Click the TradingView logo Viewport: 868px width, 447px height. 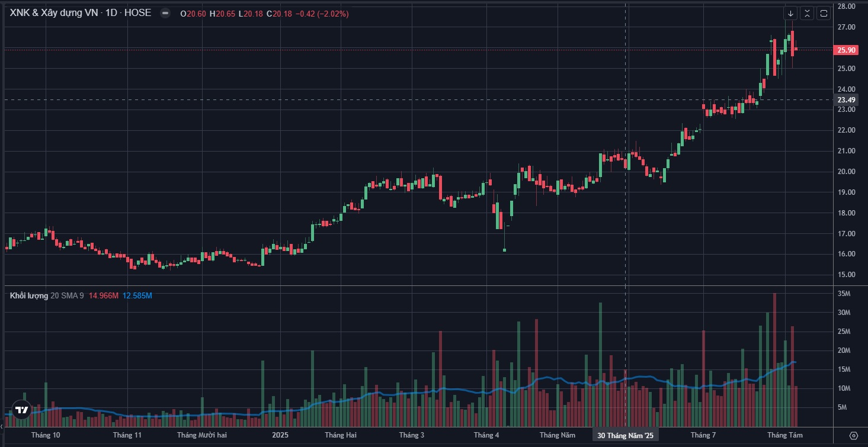click(22, 410)
